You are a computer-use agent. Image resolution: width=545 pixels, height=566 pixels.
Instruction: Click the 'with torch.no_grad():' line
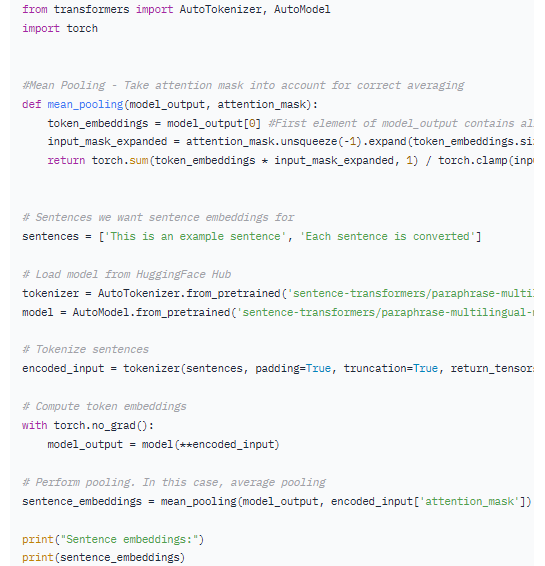tap(88, 426)
